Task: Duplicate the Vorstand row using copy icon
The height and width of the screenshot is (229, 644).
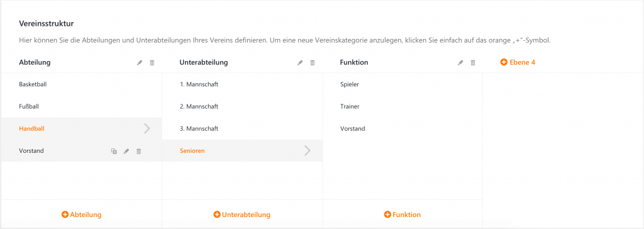Action: coord(114,151)
